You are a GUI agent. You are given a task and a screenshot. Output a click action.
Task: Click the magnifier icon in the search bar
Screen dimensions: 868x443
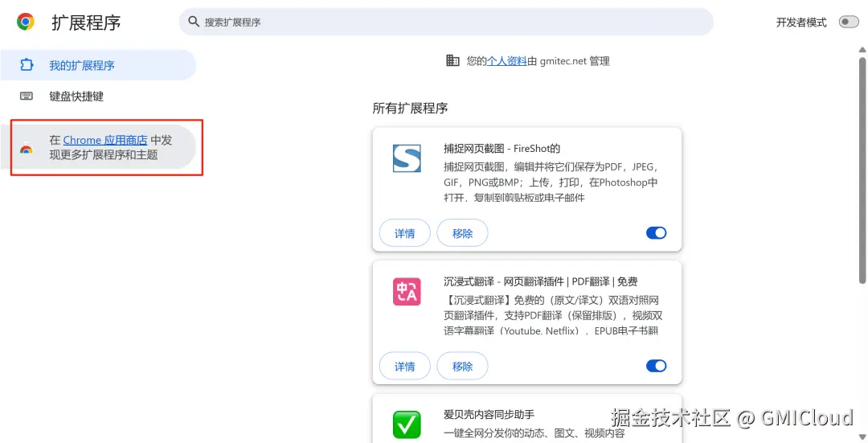pos(193,22)
